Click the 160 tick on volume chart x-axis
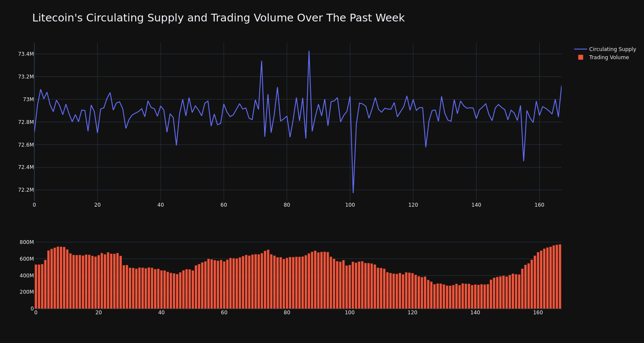This screenshot has width=644, height=343. click(538, 313)
